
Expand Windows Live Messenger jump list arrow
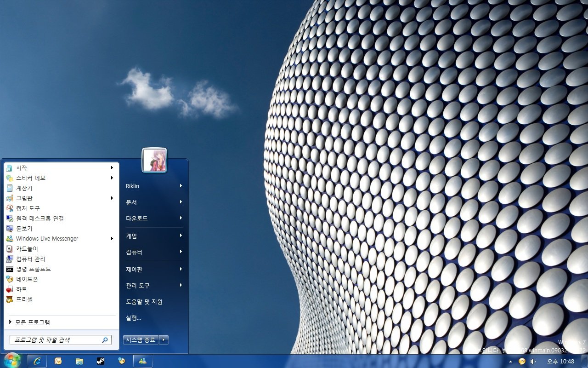pos(112,239)
